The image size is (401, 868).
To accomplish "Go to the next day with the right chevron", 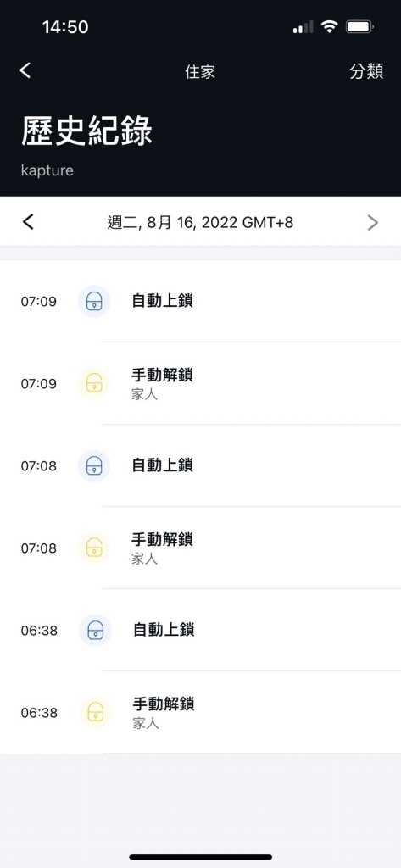I will (x=373, y=223).
